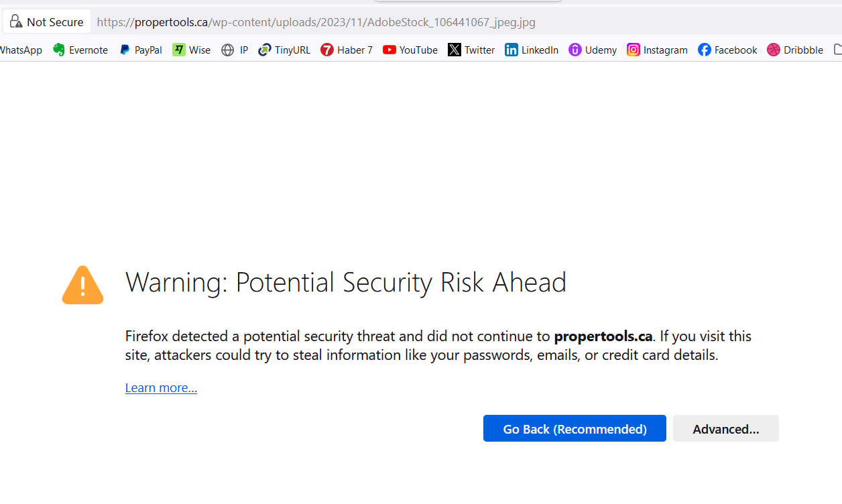The image size is (842, 504).
Task: Open the Wise bookmark
Action: point(192,50)
